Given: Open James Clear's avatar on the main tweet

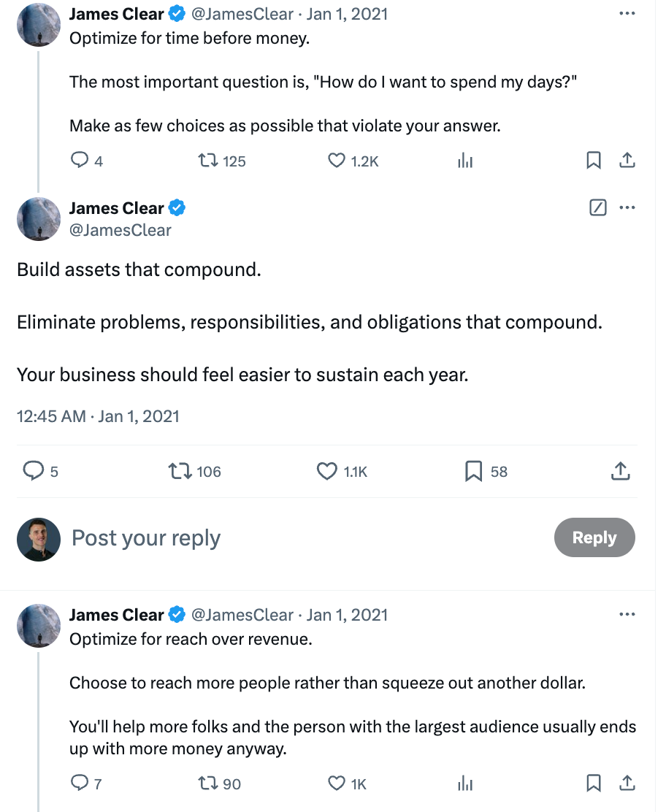Looking at the screenshot, I should pos(38,218).
